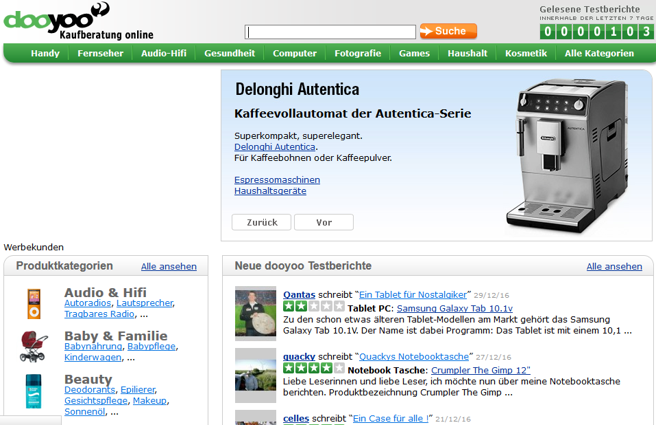Follow the Espressomaschinen link
The image size is (656, 425).
(277, 180)
